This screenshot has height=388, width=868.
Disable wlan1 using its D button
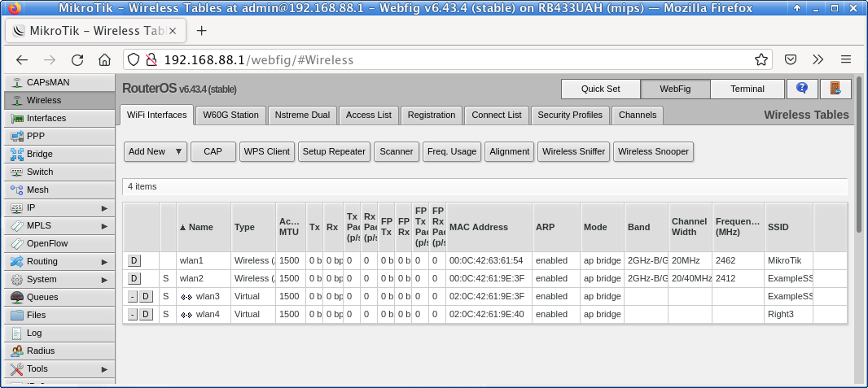134,260
